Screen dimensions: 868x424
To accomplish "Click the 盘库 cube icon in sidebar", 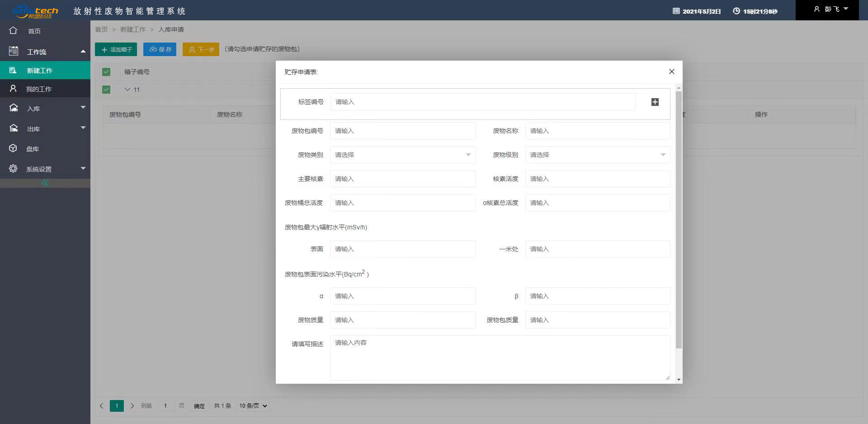I will pos(13,148).
